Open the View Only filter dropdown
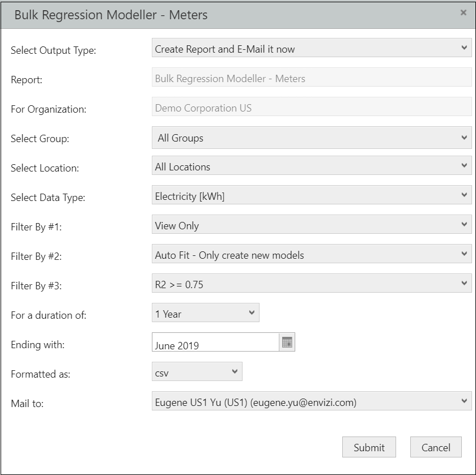 pyautogui.click(x=312, y=224)
